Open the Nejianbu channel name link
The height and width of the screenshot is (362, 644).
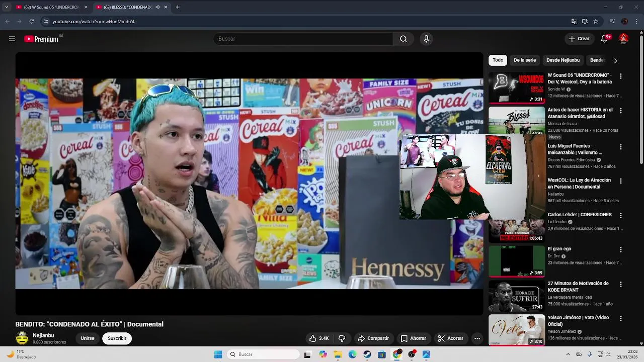point(43,335)
